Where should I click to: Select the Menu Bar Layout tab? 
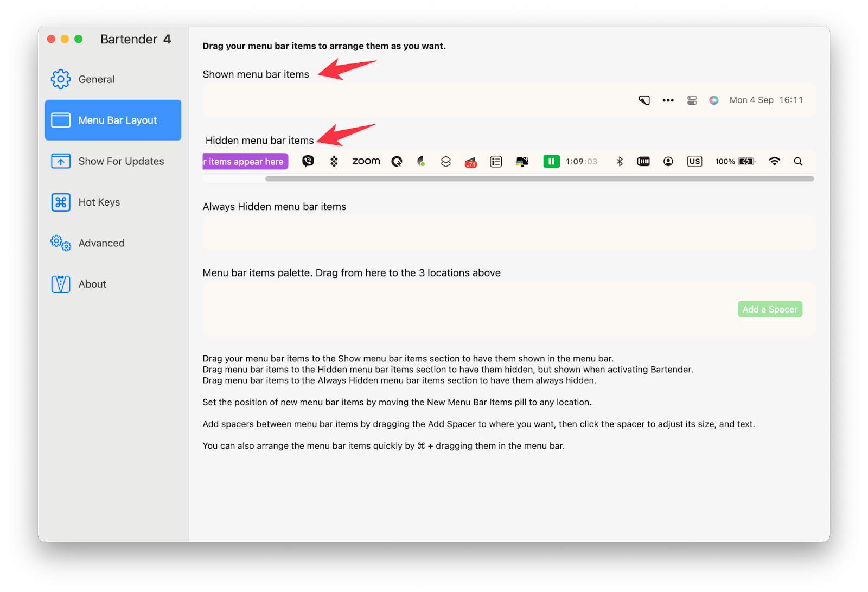click(113, 120)
